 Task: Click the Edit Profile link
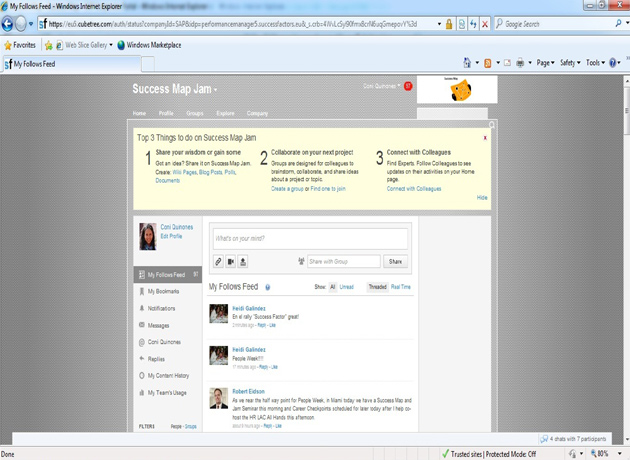pyautogui.click(x=171, y=236)
